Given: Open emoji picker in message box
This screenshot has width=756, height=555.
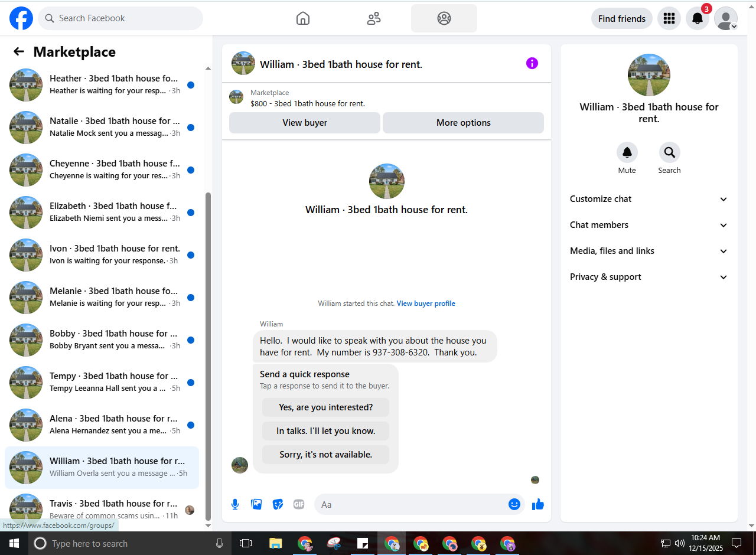Looking at the screenshot, I should pyautogui.click(x=514, y=504).
